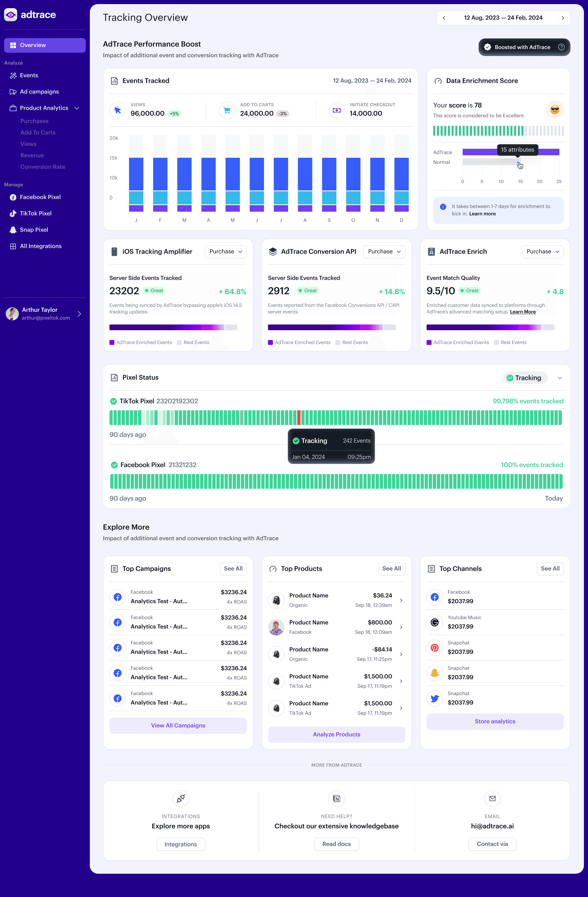Click the AdTrace attributes purple bar
Screen dimensions: 588x897
510,152
